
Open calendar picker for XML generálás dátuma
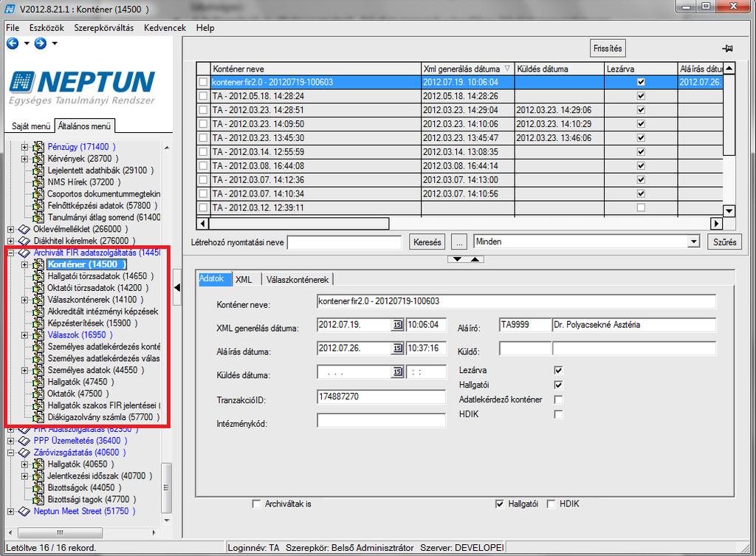click(x=397, y=325)
